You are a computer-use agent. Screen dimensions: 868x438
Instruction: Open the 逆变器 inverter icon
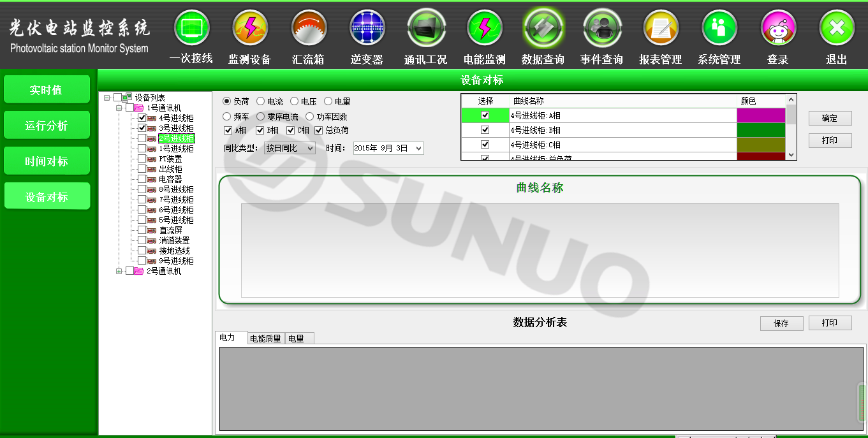point(367,28)
